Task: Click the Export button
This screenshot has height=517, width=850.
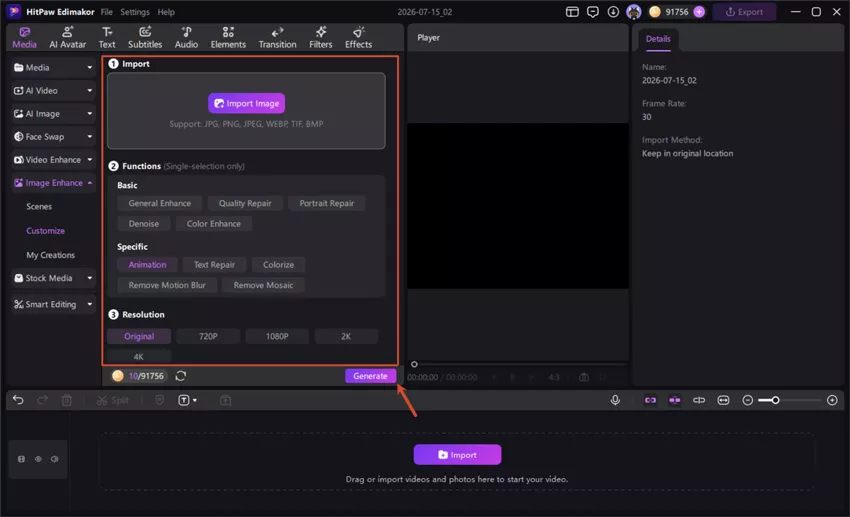Action: (x=744, y=12)
